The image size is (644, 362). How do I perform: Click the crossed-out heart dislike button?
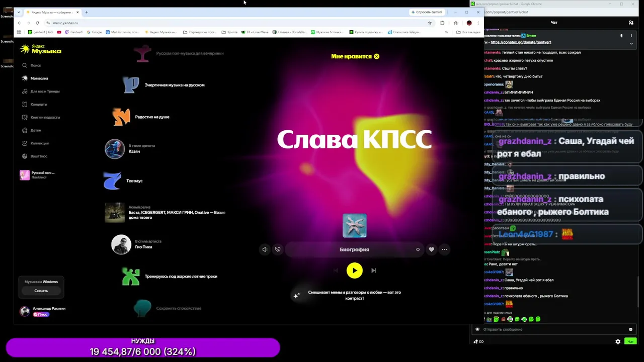pos(278,249)
